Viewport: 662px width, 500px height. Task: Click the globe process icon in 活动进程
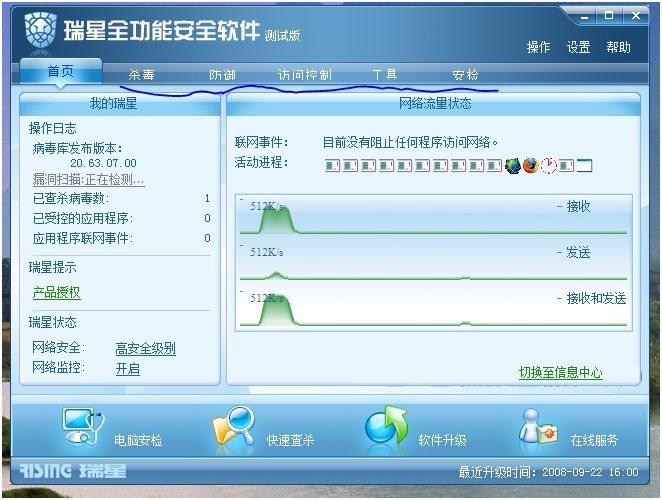coord(513,166)
